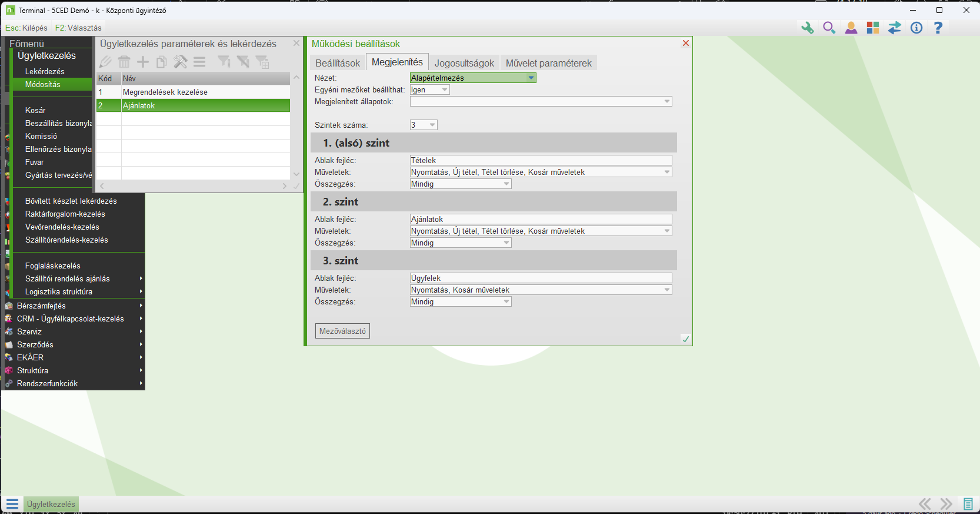Close the Működési beállítások panel
The height and width of the screenshot is (514, 980).
click(685, 43)
